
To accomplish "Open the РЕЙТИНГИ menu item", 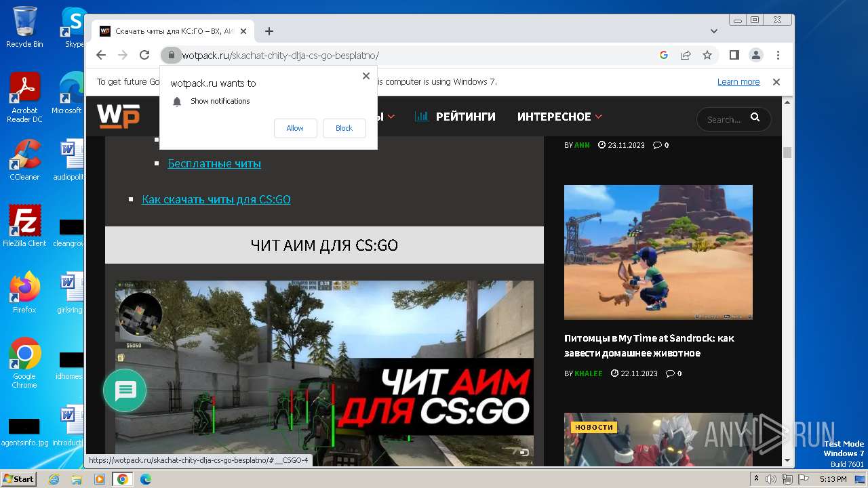I will tap(455, 117).
